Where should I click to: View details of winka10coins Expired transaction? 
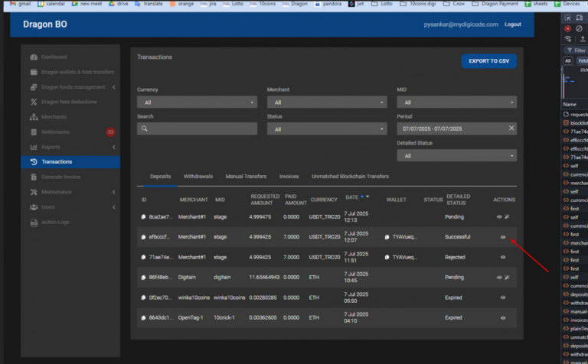click(503, 297)
